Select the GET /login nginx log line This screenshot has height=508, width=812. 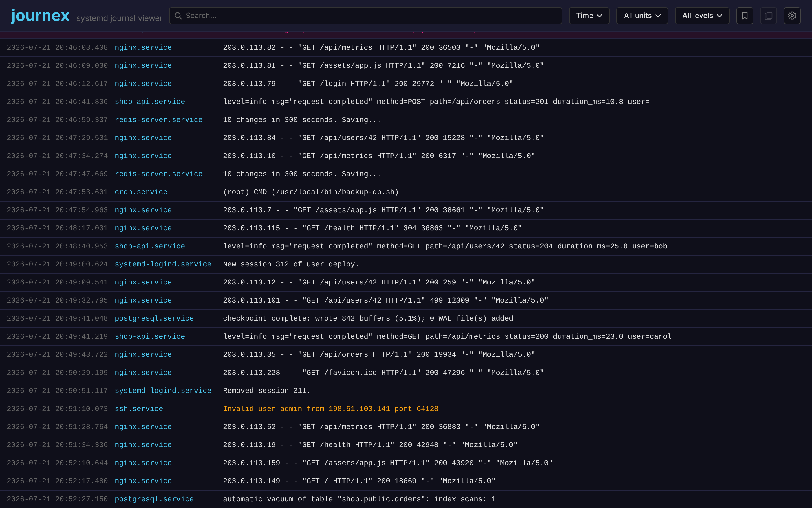[x=368, y=84]
